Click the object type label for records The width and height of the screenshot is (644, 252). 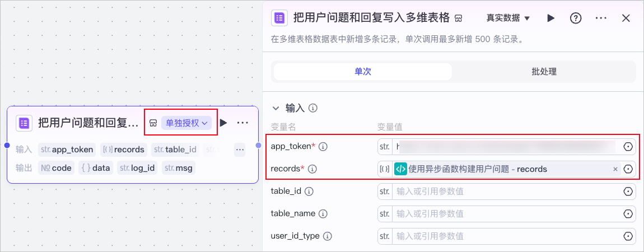(385, 169)
